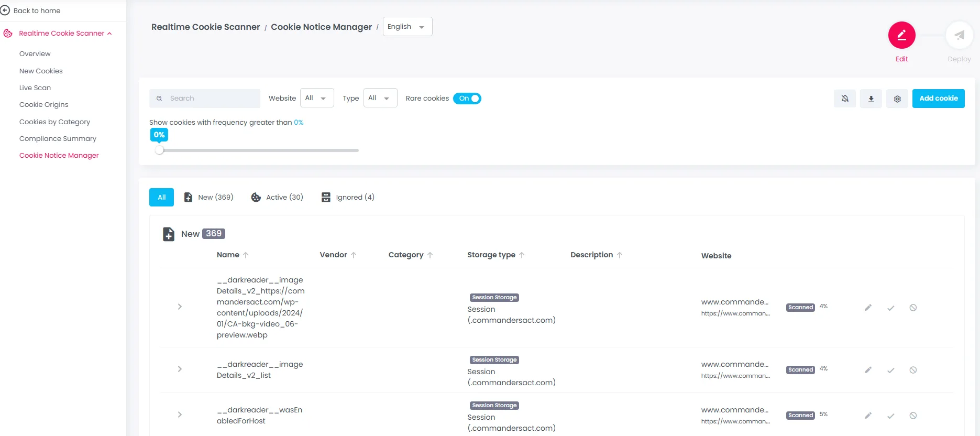Open Cookies by Category in the sidebar
Screen dimensions: 980x436
point(55,122)
